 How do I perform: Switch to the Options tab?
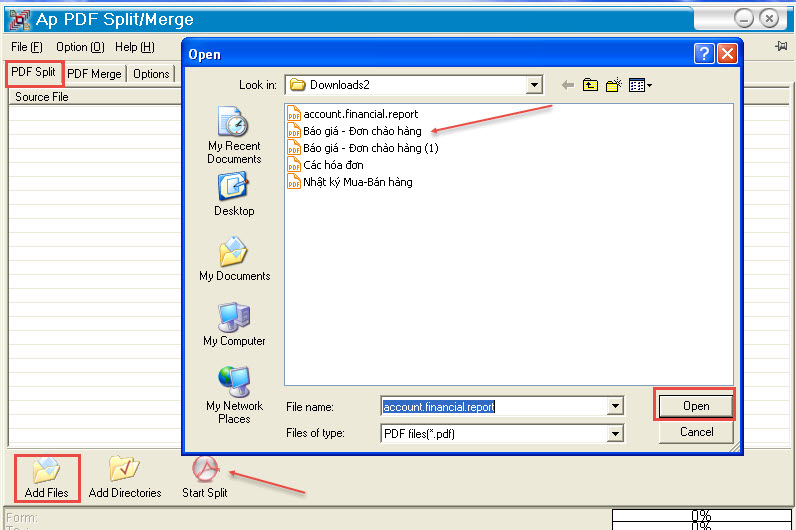[x=151, y=74]
